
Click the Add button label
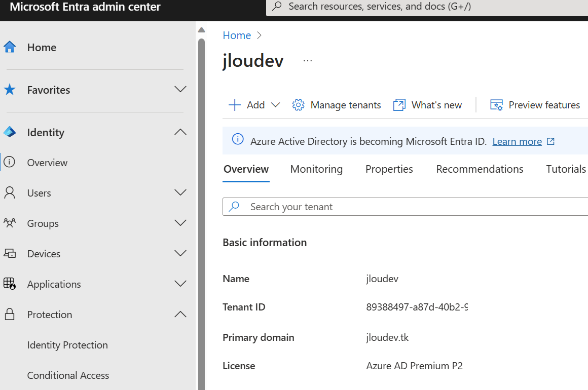pos(256,105)
